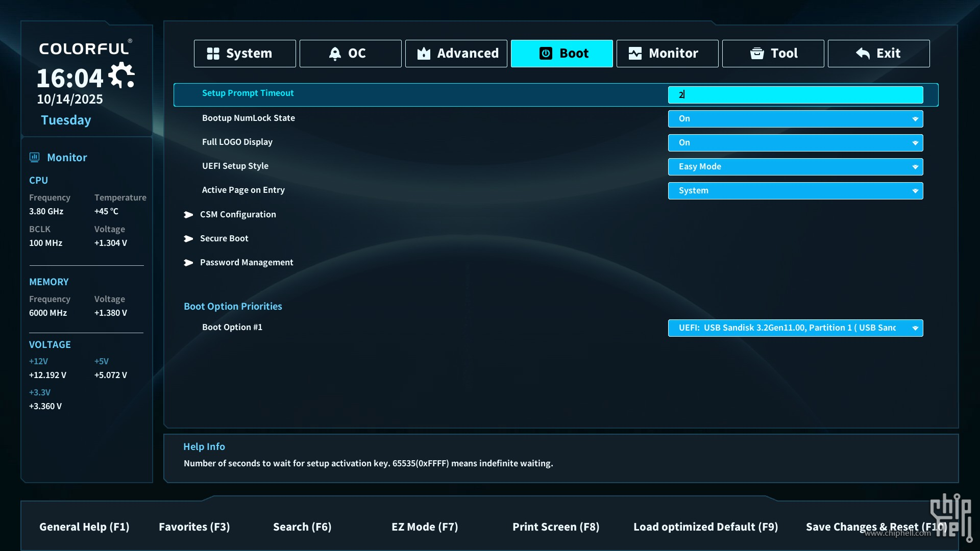The width and height of the screenshot is (980, 551).
Task: Open Full LOGO Display dropdown
Action: 795,143
